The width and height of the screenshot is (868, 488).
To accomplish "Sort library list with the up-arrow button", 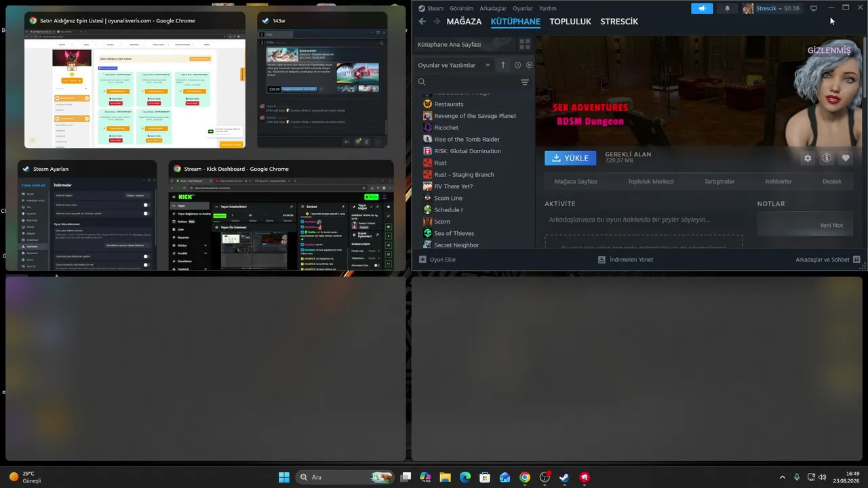I will (x=502, y=65).
